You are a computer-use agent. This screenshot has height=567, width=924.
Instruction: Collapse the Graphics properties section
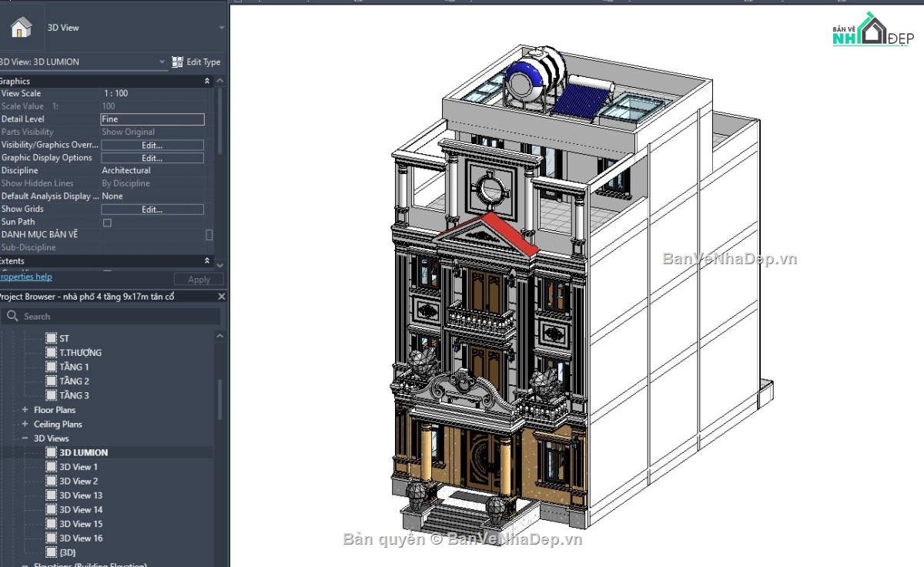click(x=206, y=81)
